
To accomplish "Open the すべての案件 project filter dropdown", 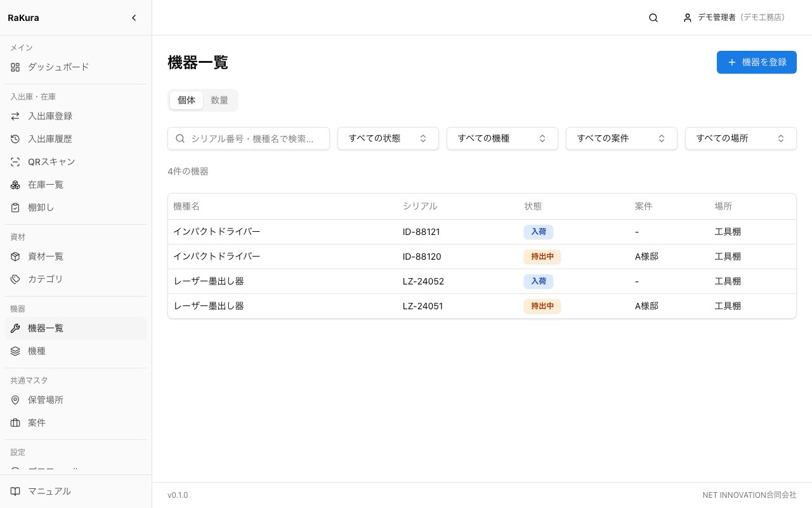I will pos(622,138).
